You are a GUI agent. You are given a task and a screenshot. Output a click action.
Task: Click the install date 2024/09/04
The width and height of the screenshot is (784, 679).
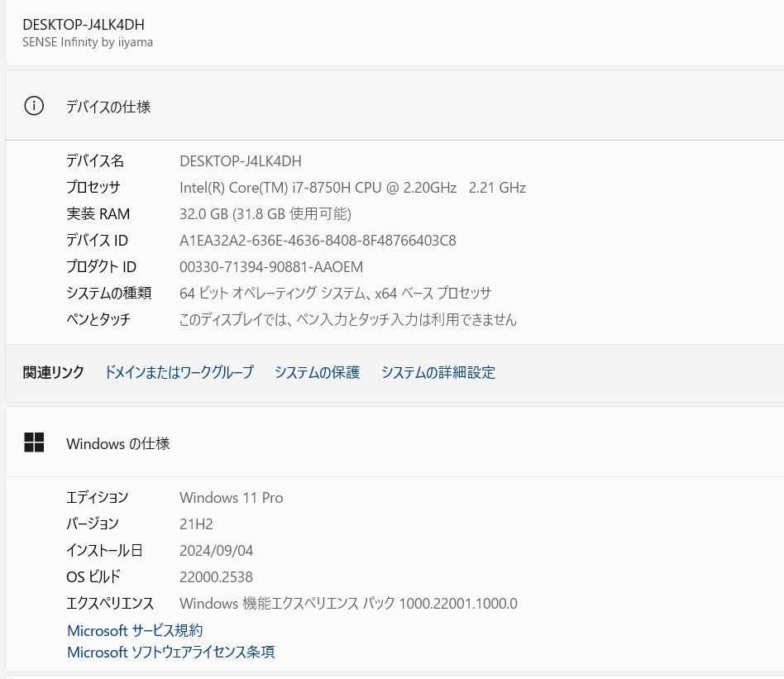click(216, 551)
